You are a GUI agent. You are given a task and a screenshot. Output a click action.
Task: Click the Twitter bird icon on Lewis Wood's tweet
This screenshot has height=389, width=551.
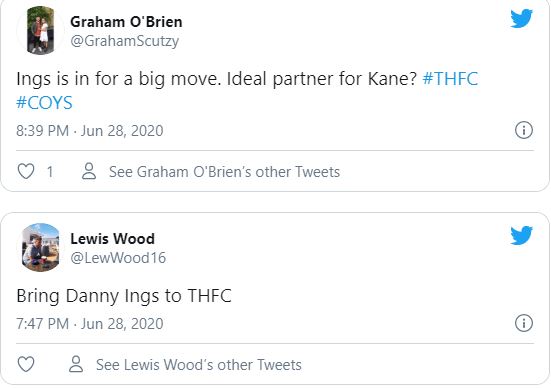point(521,235)
